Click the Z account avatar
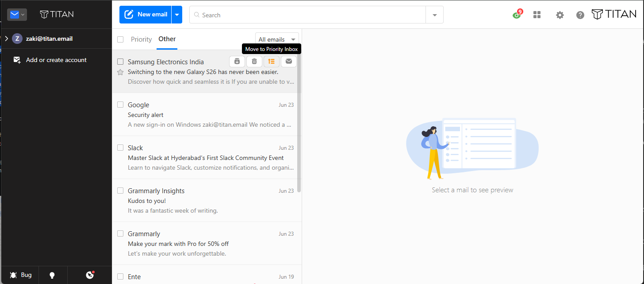Image resolution: width=644 pixels, height=284 pixels. [17, 39]
